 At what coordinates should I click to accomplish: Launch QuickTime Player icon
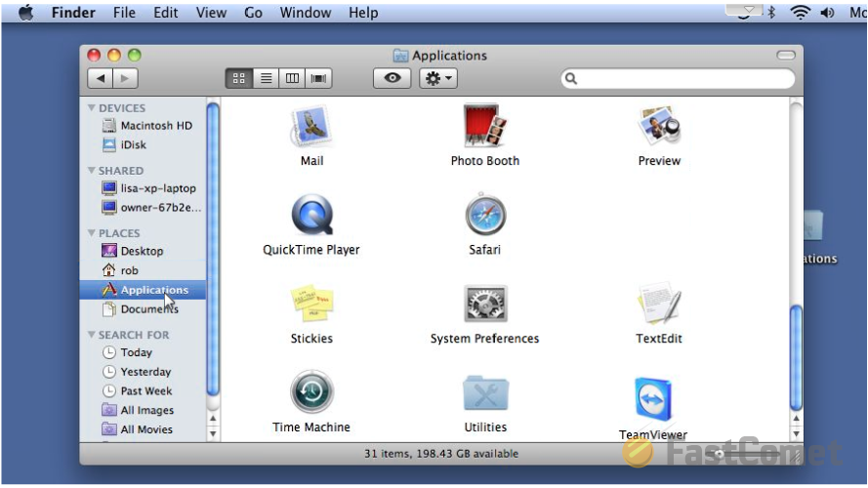(311, 216)
